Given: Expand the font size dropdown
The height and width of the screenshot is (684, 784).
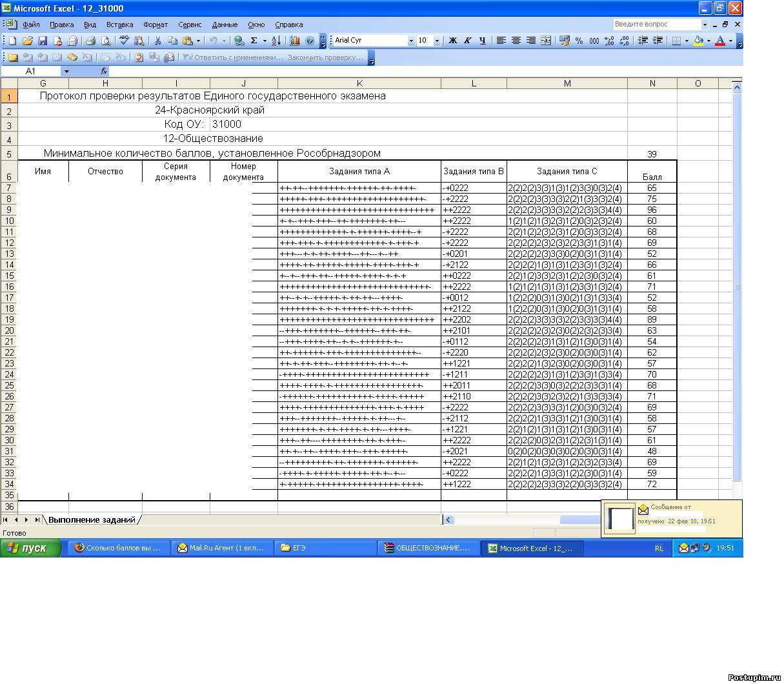Looking at the screenshot, I should (437, 41).
